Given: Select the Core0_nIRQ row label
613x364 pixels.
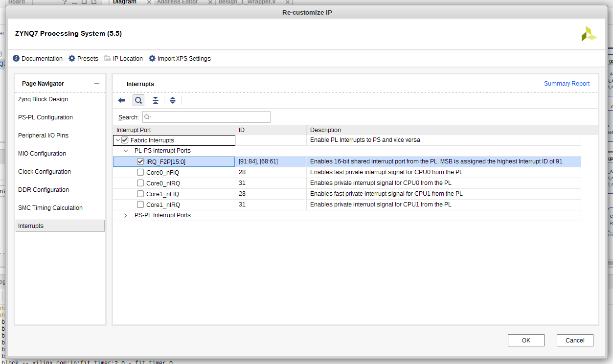Looking at the screenshot, I should point(163,183).
